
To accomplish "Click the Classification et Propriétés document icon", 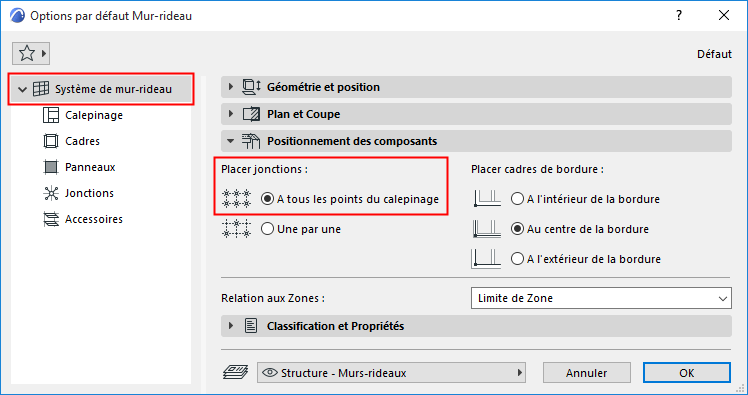I will (251, 326).
